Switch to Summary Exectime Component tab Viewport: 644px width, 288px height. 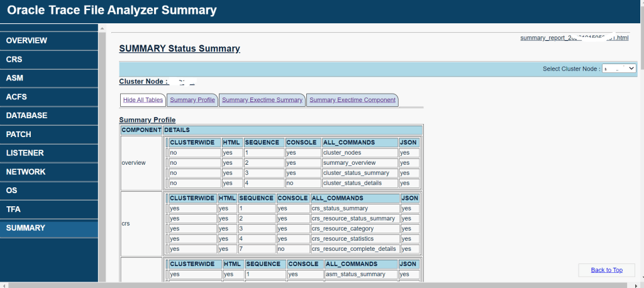pyautogui.click(x=352, y=100)
